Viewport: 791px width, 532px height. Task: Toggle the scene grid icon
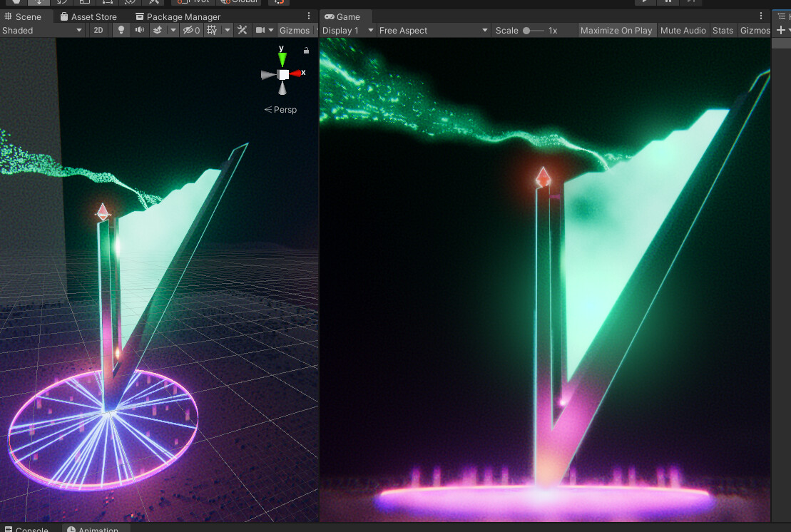click(x=212, y=30)
